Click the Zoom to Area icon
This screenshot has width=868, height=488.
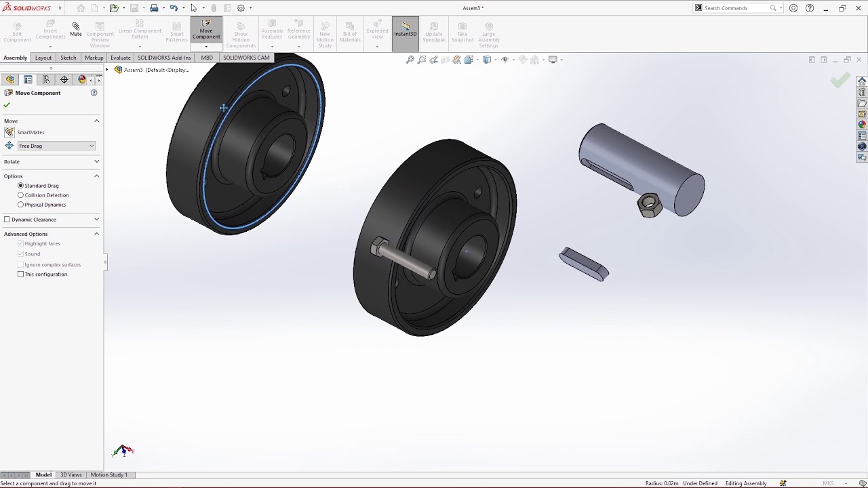pos(422,60)
